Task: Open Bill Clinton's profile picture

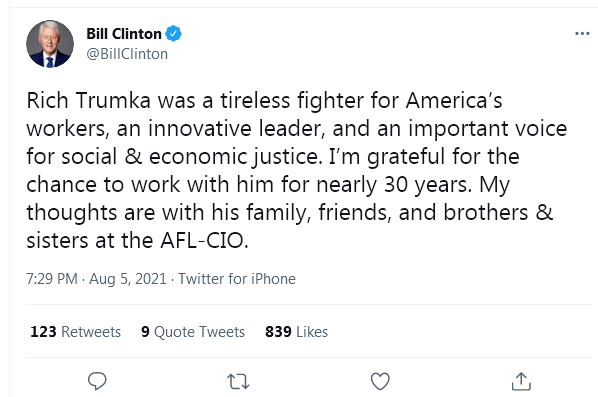Action: (x=50, y=44)
